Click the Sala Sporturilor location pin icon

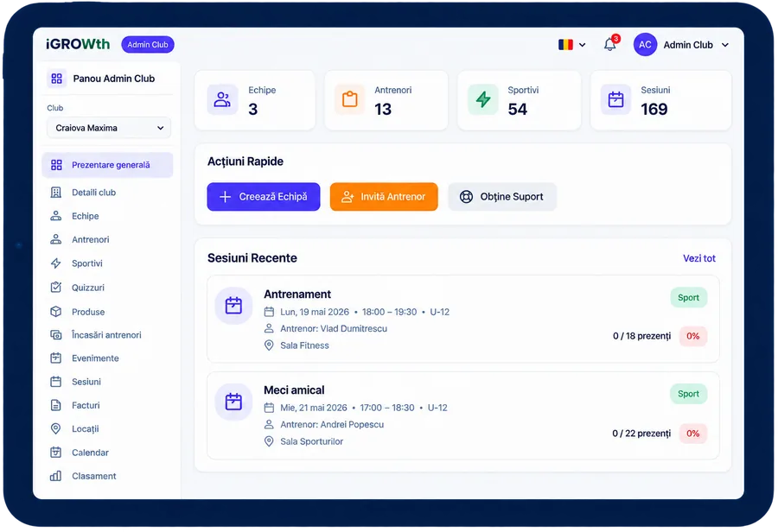pyautogui.click(x=269, y=441)
